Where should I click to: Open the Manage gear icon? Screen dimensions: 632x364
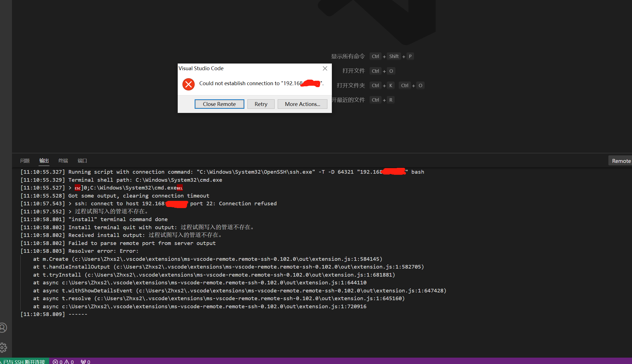point(3,347)
